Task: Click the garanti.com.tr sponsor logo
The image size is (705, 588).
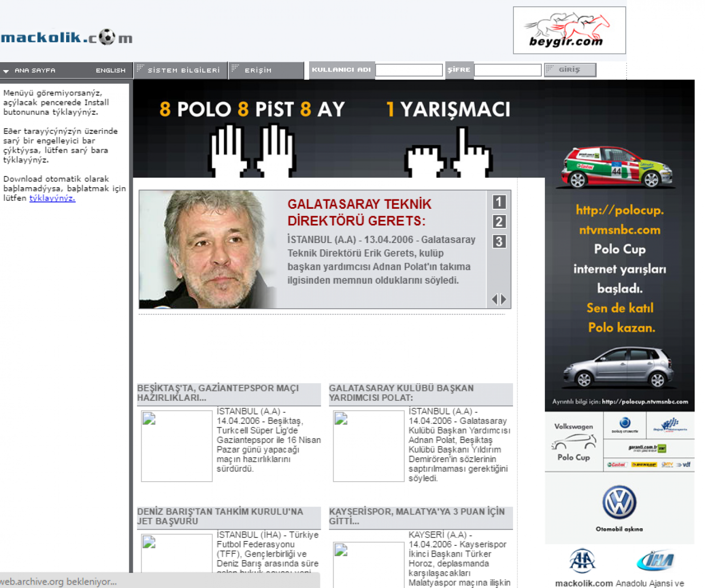Action: (x=647, y=448)
